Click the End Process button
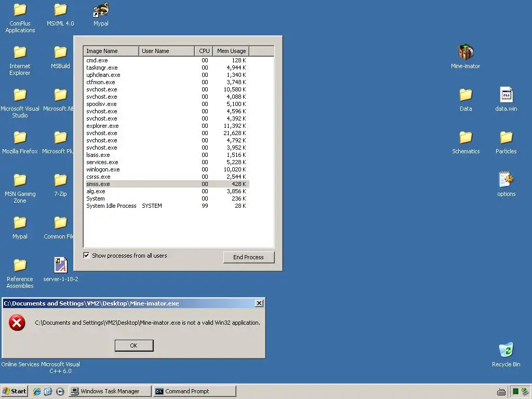Viewport: 532px width, 399px height. coord(249,257)
